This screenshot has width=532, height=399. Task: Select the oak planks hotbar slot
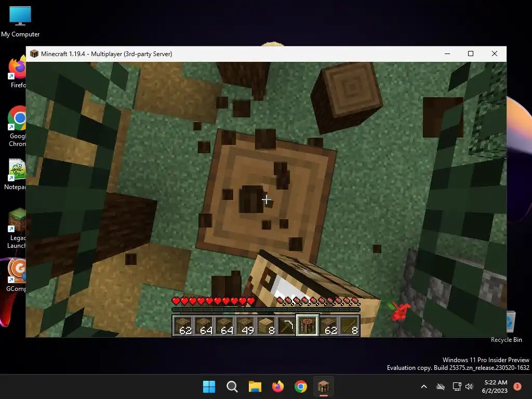267,326
